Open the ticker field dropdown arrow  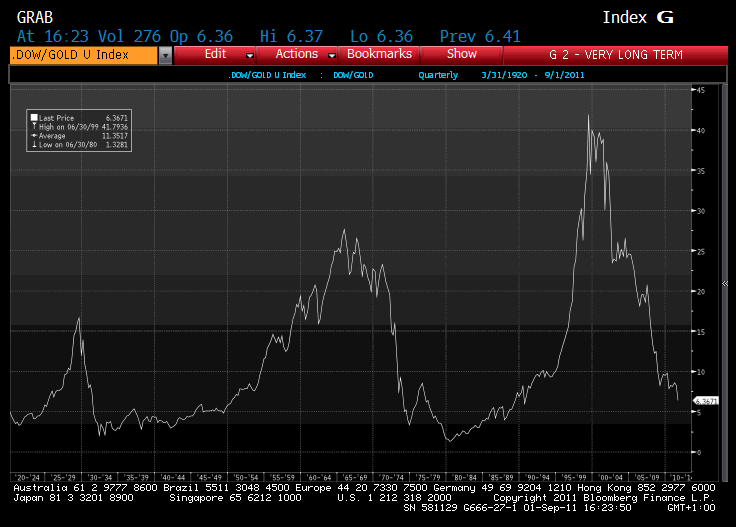coord(165,55)
